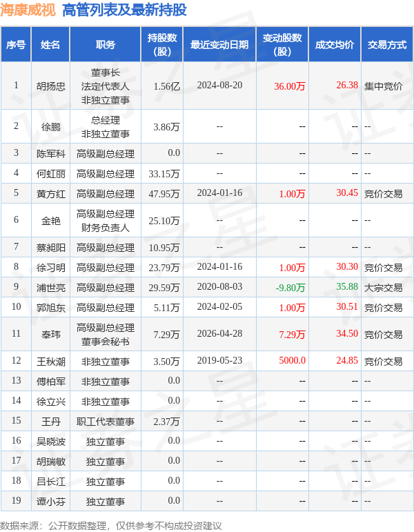Click the 23.79万 shareholding value

(164, 268)
